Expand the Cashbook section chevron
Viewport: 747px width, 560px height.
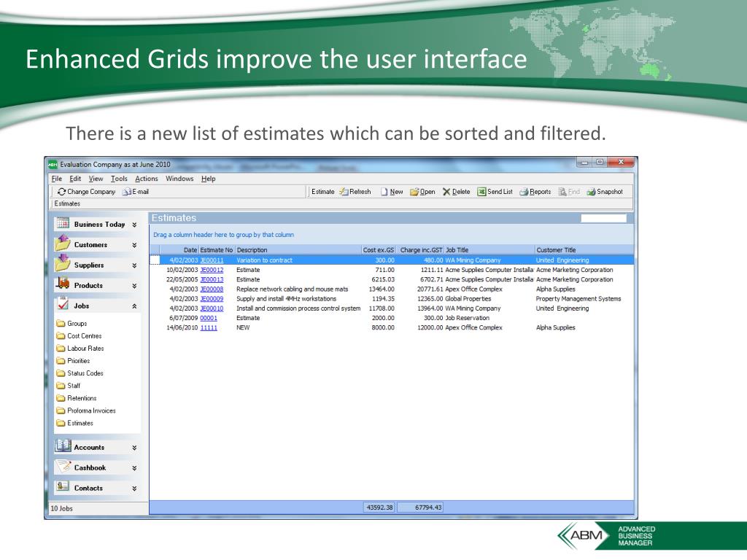pos(135,469)
